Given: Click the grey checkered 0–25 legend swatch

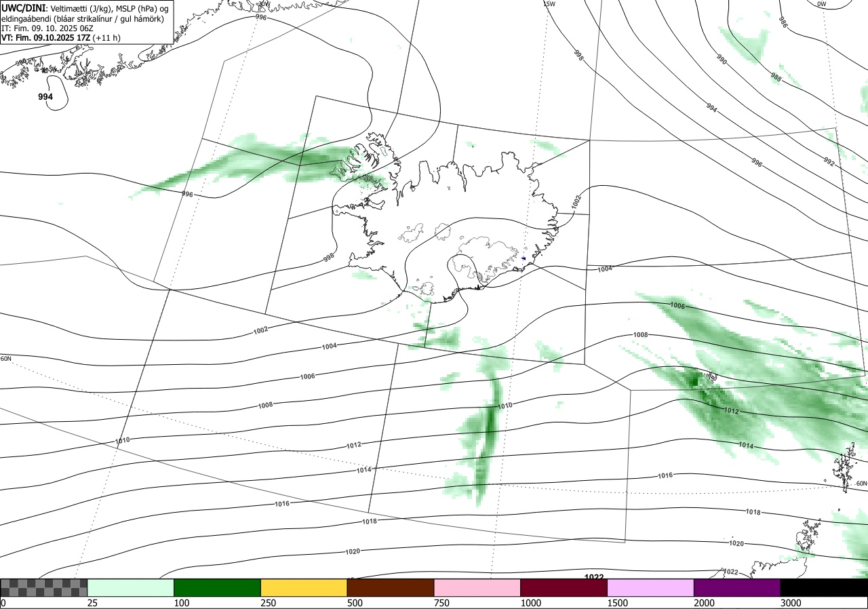Looking at the screenshot, I should point(44,587).
